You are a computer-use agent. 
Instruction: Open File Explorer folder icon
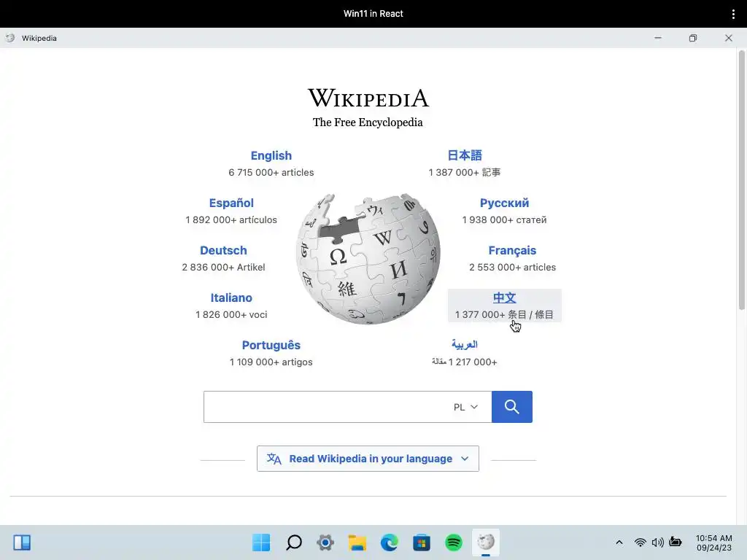point(357,542)
